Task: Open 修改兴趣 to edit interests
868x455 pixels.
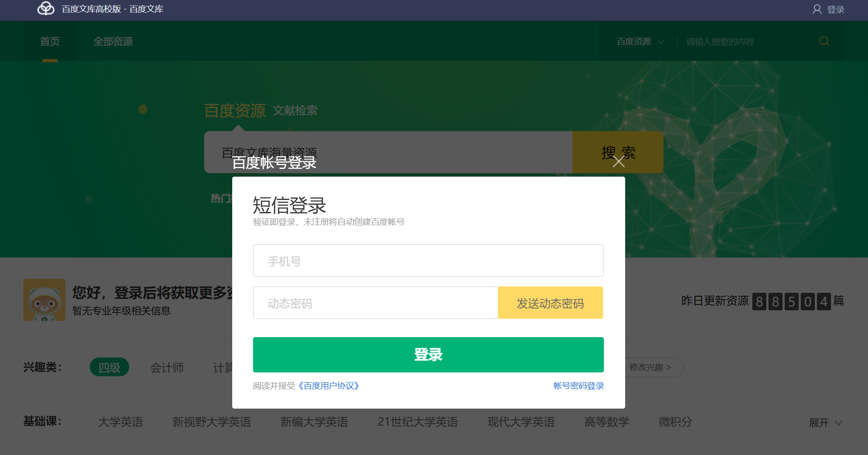Action: tap(650, 367)
